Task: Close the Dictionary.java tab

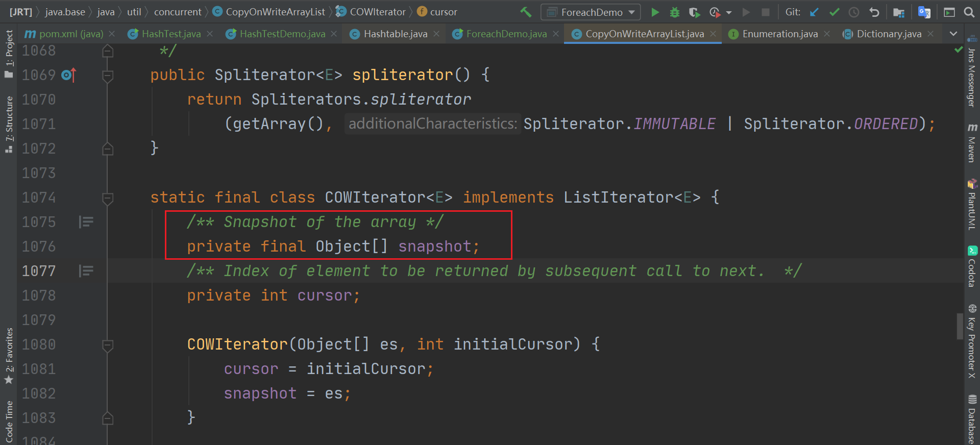Action: click(930, 34)
